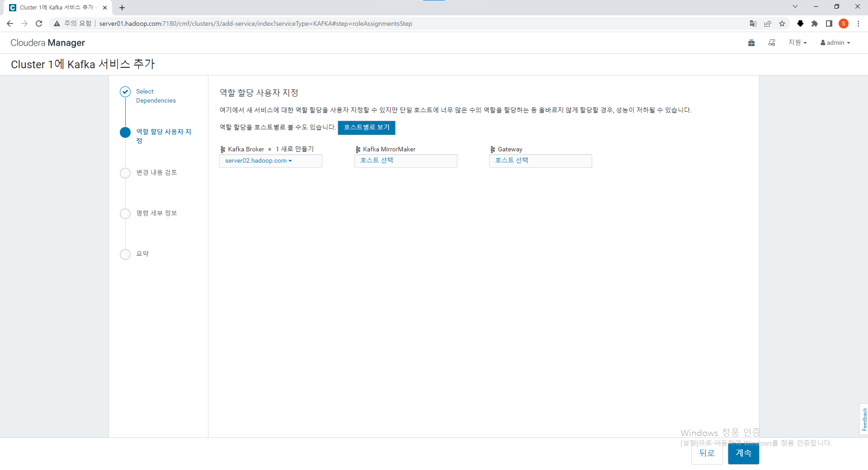The image size is (868, 470).
Task: Click the Kafka MirrorMaker role icon
Action: [x=358, y=149]
